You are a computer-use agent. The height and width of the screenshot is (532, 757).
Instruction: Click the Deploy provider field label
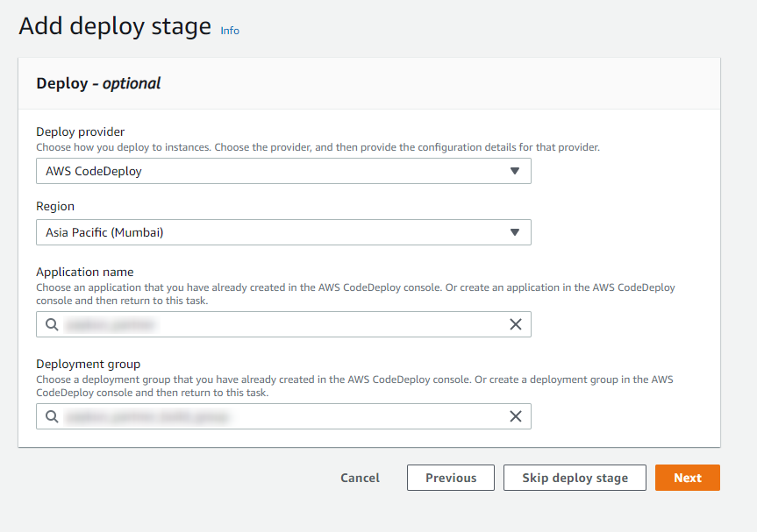point(81,132)
